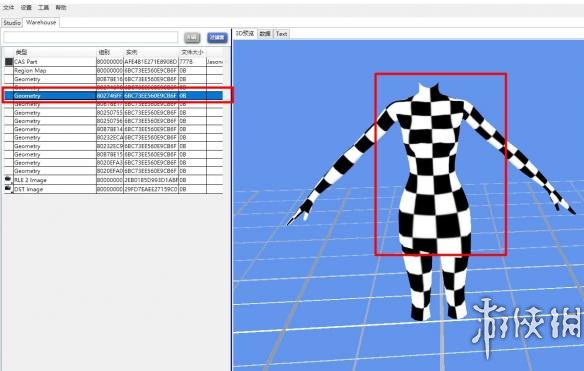Open the 设置 menu
Viewport: 584px width, 371px height.
pyautogui.click(x=26, y=7)
